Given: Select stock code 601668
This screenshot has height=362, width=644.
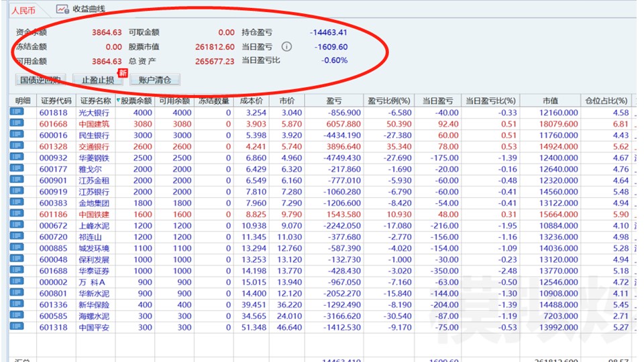Looking at the screenshot, I should (x=54, y=124).
